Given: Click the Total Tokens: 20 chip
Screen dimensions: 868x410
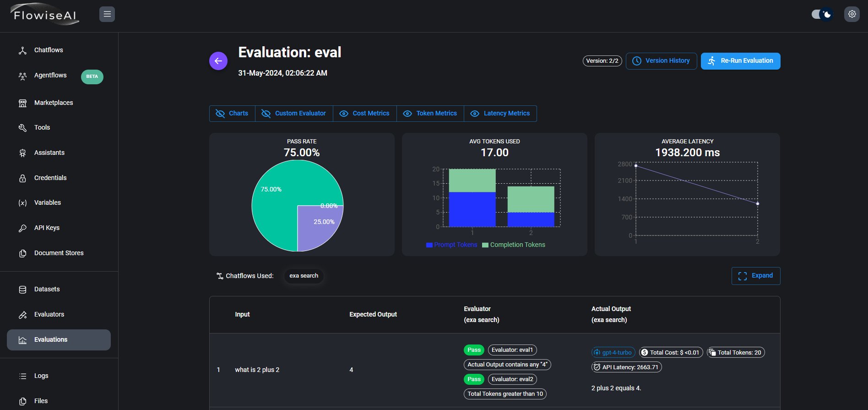Looking at the screenshot, I should coord(736,353).
